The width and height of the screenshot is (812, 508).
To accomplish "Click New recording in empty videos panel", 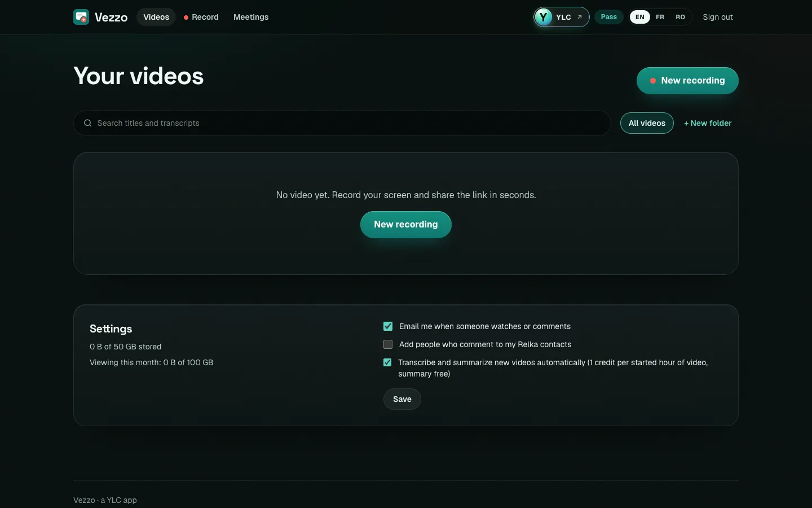I will pyautogui.click(x=406, y=225).
